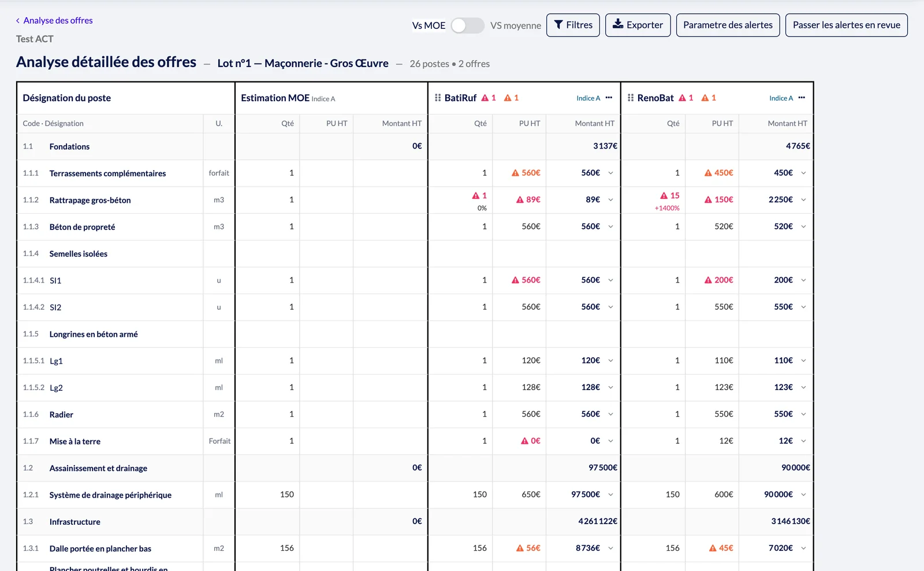Expand BatiRuf chevron on Béton de propreté row
Image resolution: width=924 pixels, height=571 pixels.
[610, 227]
